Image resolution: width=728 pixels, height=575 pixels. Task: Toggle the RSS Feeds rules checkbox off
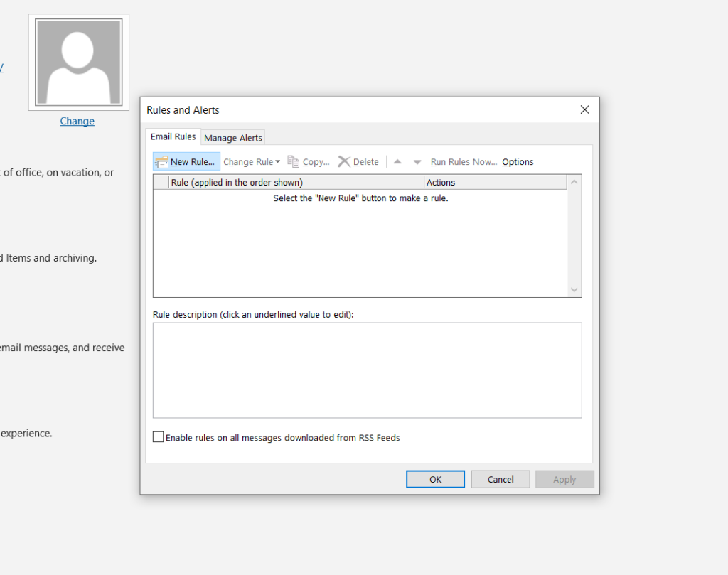point(158,436)
